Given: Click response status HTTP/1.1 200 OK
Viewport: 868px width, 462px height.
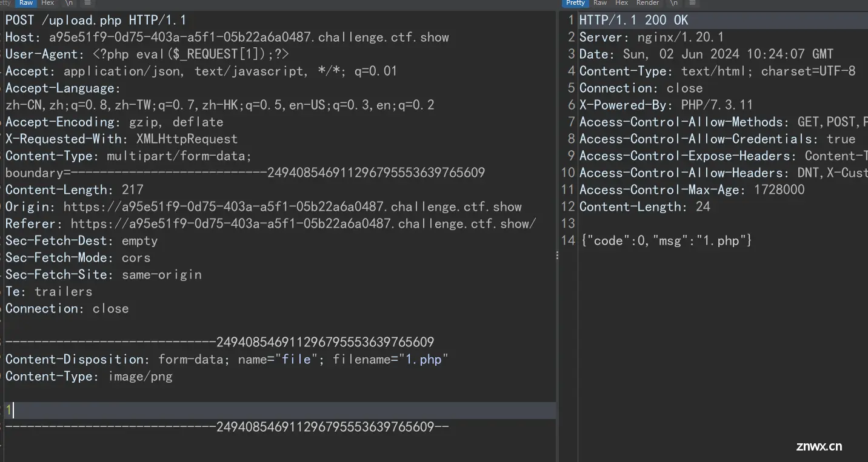Looking at the screenshot, I should (x=634, y=20).
